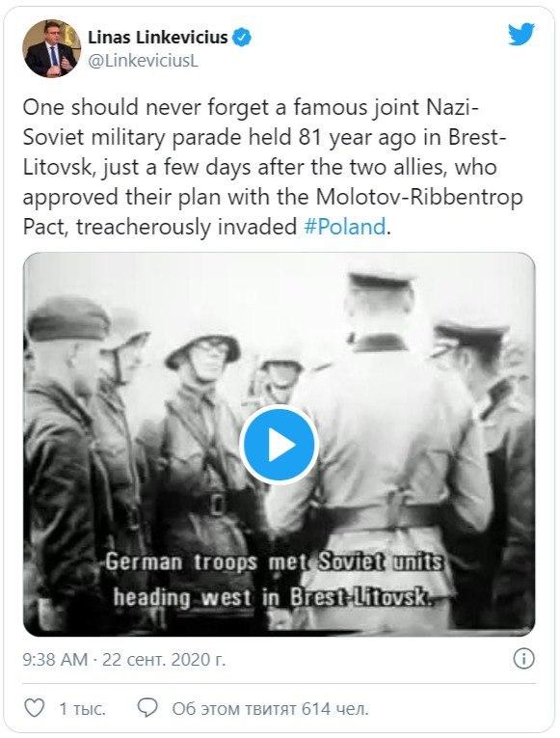
Task: Open the 'Об этом твитят 614 чел.' link
Action: pyautogui.click(x=270, y=708)
